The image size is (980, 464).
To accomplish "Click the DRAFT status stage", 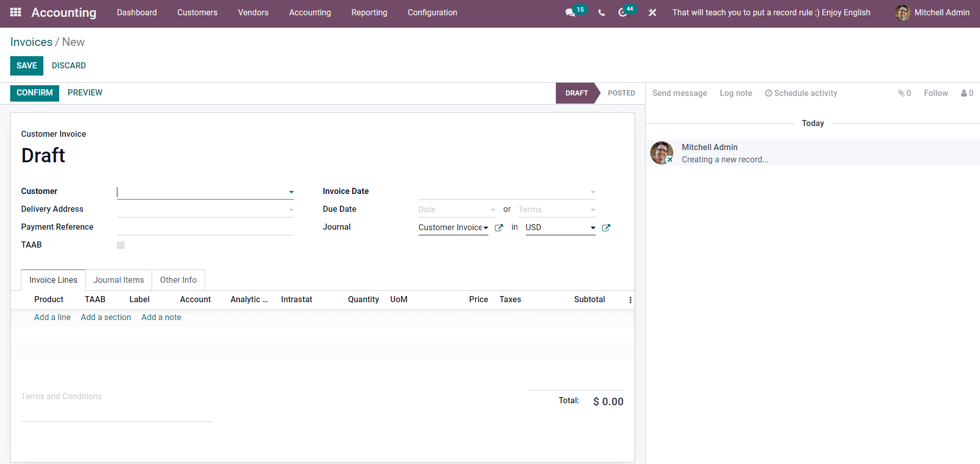I will pos(576,93).
